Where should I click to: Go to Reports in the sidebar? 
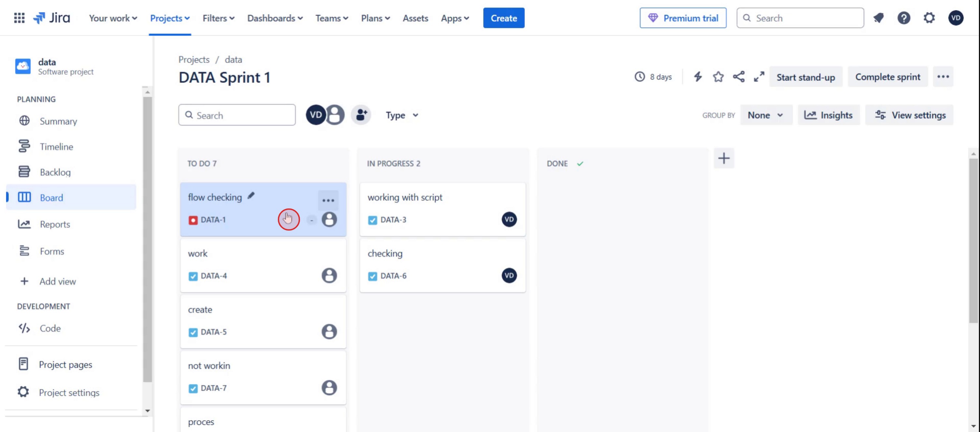point(55,224)
